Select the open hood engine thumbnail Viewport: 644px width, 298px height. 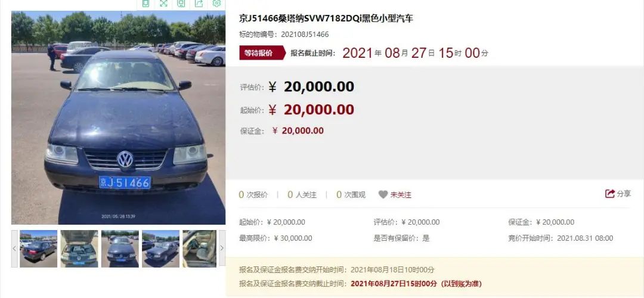tap(79, 249)
